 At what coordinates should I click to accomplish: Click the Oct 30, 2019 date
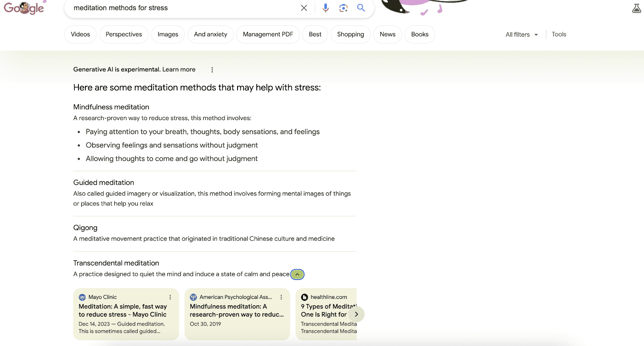205,324
